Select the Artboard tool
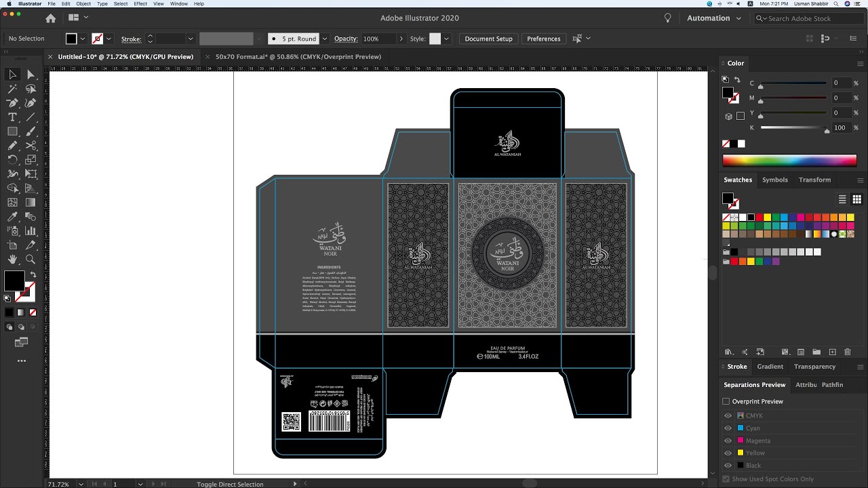 pyautogui.click(x=12, y=245)
